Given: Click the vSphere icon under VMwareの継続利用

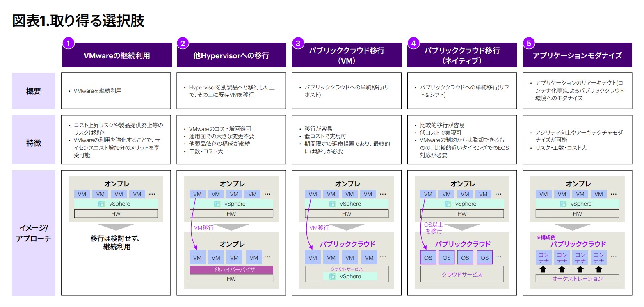Looking at the screenshot, I should tap(101, 204).
